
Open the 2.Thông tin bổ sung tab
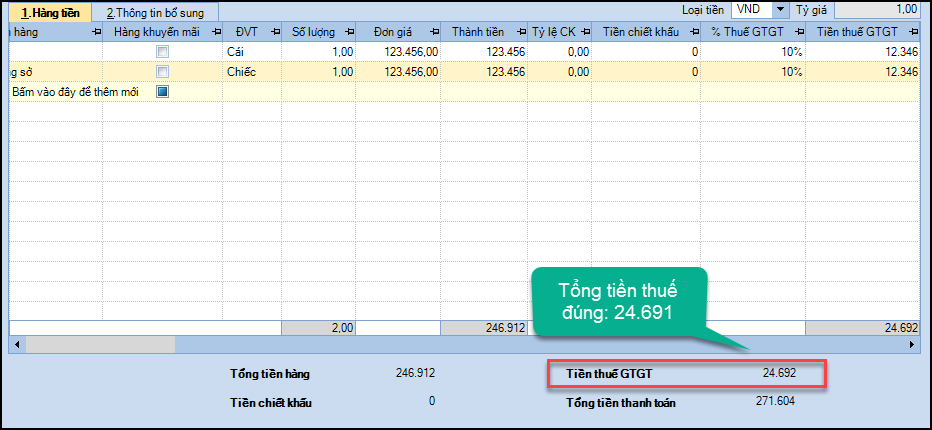[x=155, y=12]
